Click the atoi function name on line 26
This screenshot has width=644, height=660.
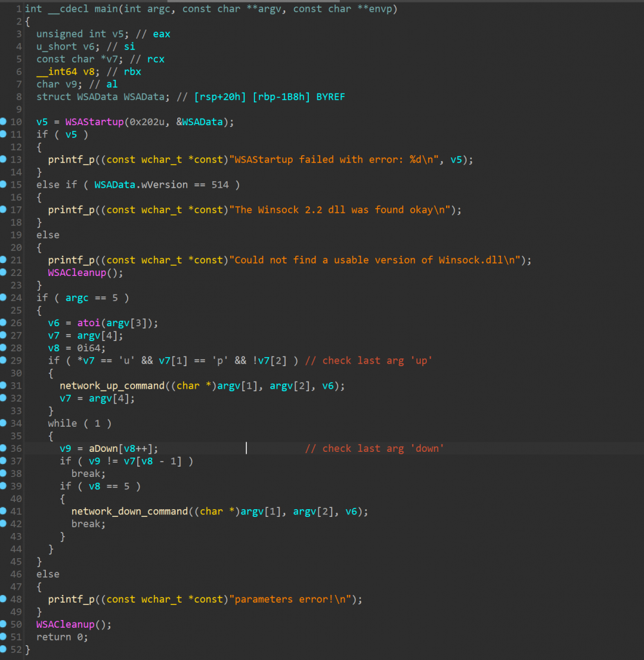(89, 322)
